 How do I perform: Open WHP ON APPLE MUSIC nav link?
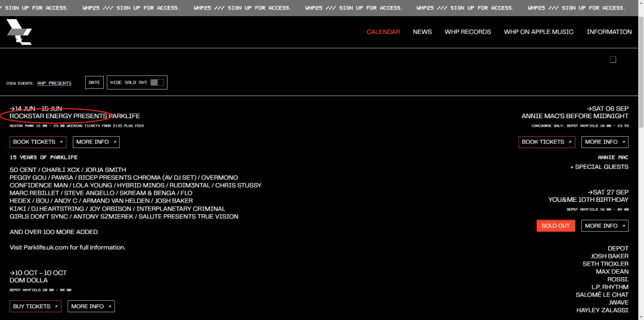tap(539, 32)
